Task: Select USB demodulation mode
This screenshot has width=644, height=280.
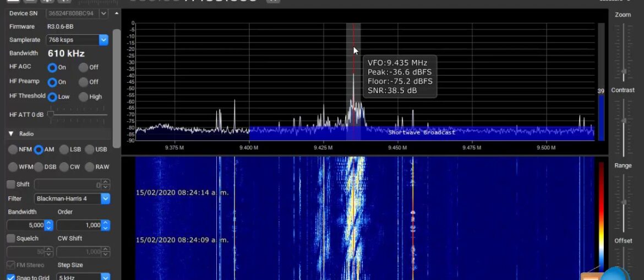Action: pos(90,150)
